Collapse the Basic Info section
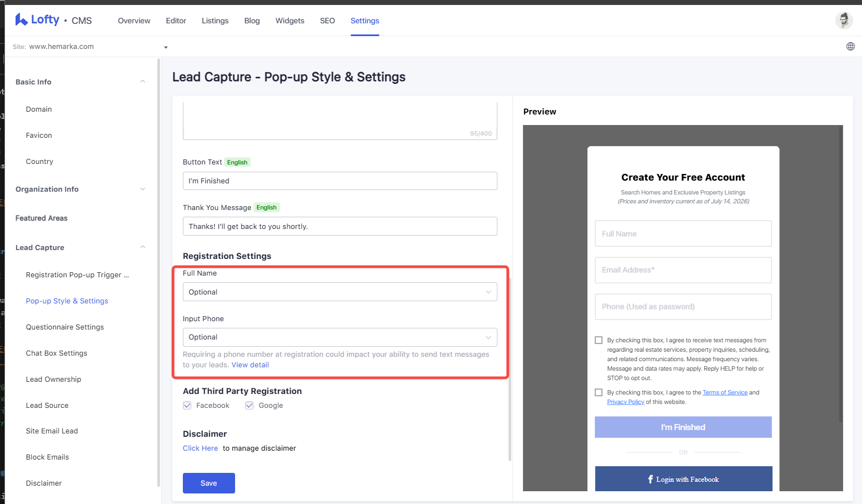 (143, 82)
